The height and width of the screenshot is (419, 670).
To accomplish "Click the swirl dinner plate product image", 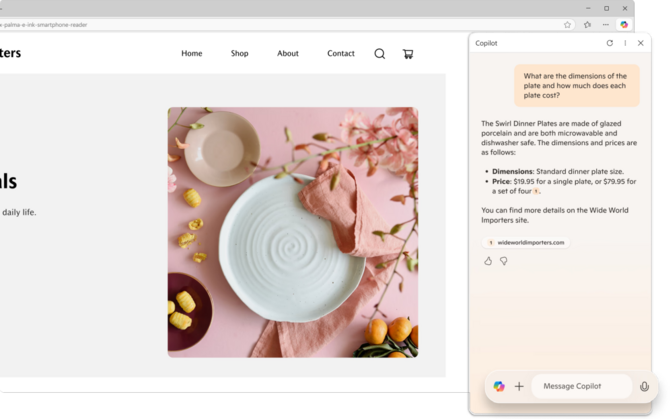I will (292, 232).
